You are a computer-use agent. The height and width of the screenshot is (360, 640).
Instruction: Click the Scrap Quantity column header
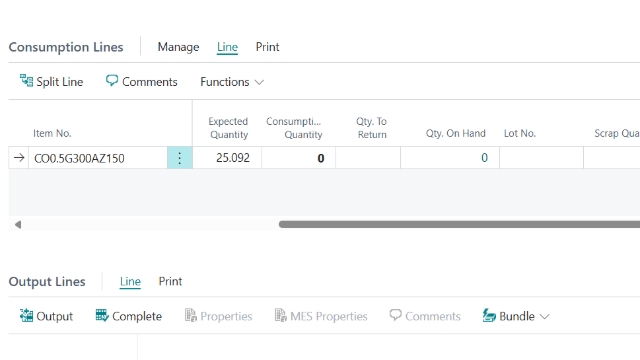click(617, 133)
